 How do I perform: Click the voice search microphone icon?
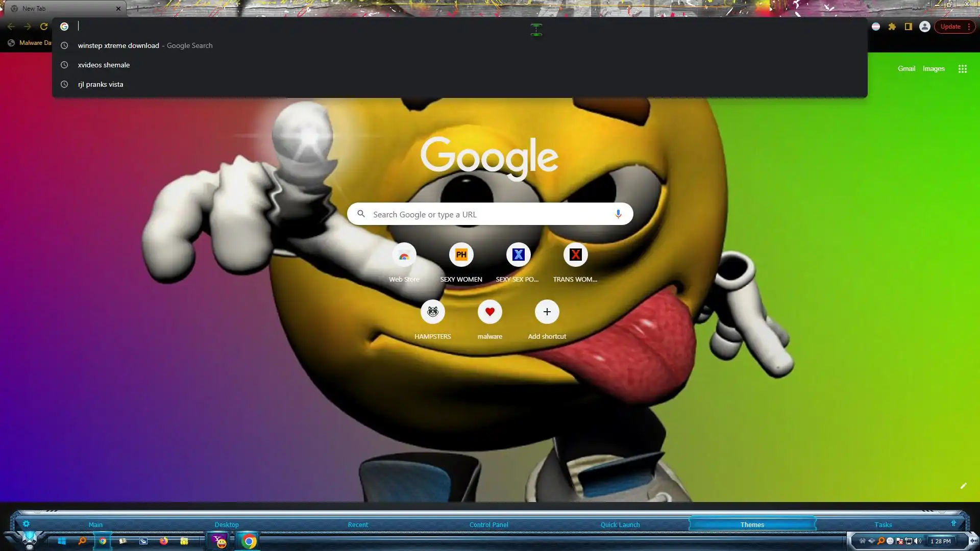[x=618, y=214]
